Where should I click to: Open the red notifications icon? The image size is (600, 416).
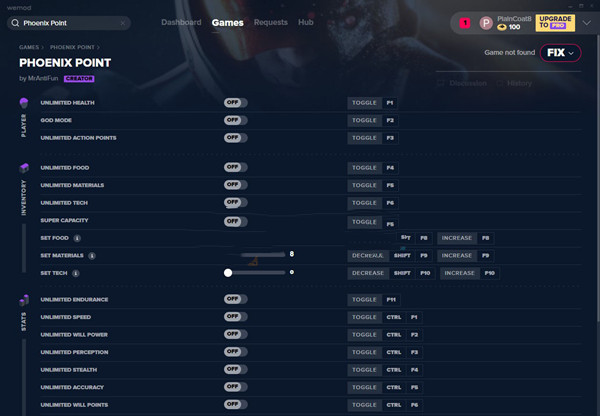(x=465, y=22)
